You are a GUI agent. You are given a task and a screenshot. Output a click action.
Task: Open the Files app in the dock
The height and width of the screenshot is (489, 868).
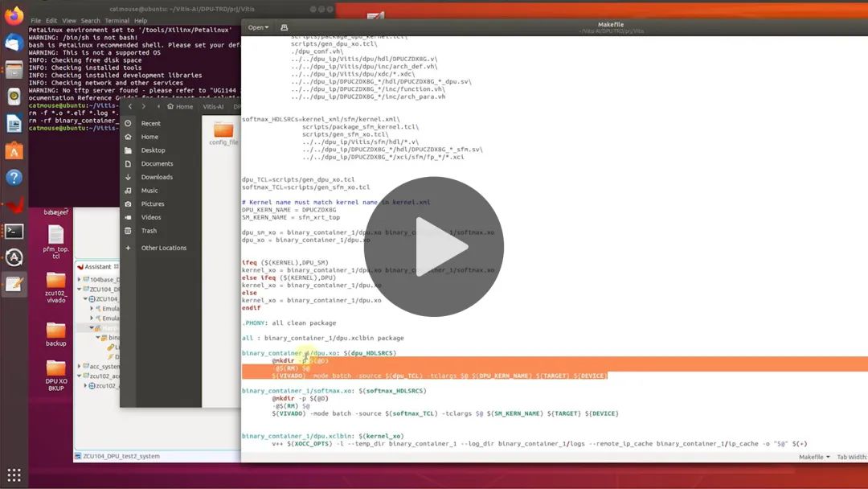pyautogui.click(x=14, y=70)
